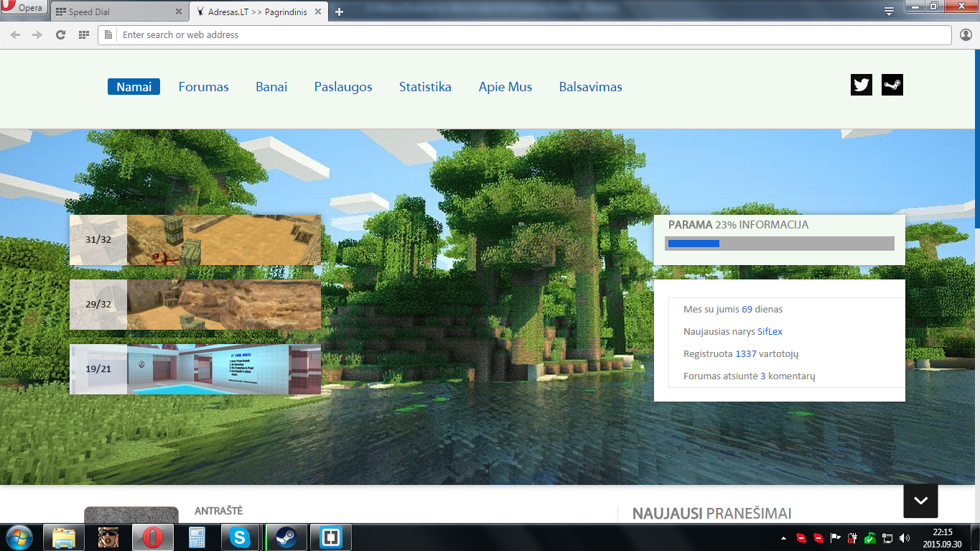Open the volume speaker tray icon
Screen dimensions: 980x551
tap(905, 537)
